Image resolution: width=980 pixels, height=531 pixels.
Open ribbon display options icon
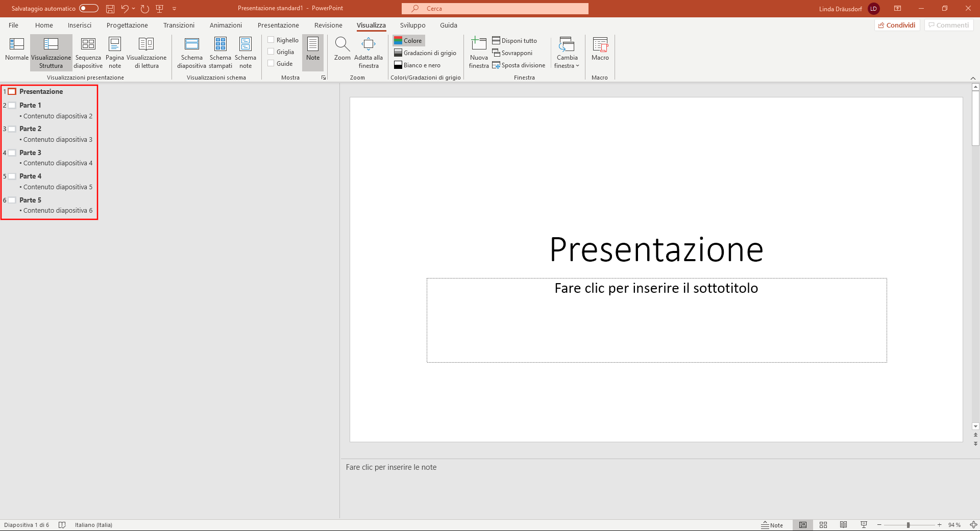click(x=897, y=9)
